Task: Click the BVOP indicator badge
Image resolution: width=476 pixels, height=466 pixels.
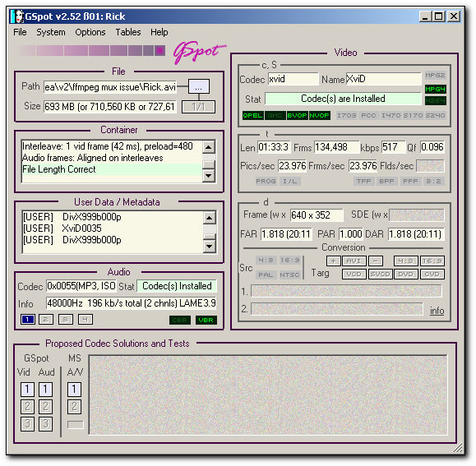Action: click(x=297, y=115)
